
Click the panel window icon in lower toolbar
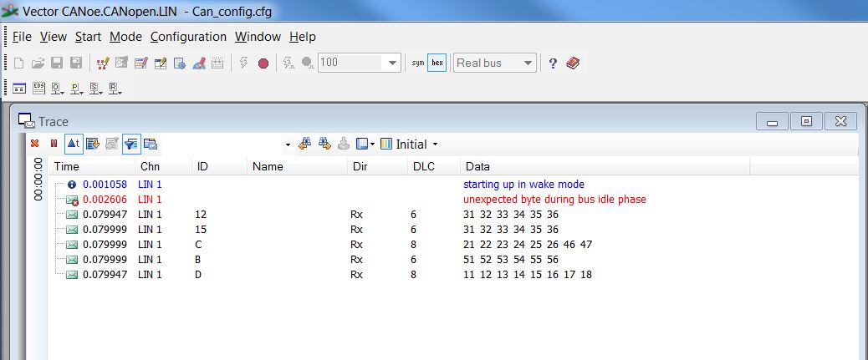click(x=19, y=88)
